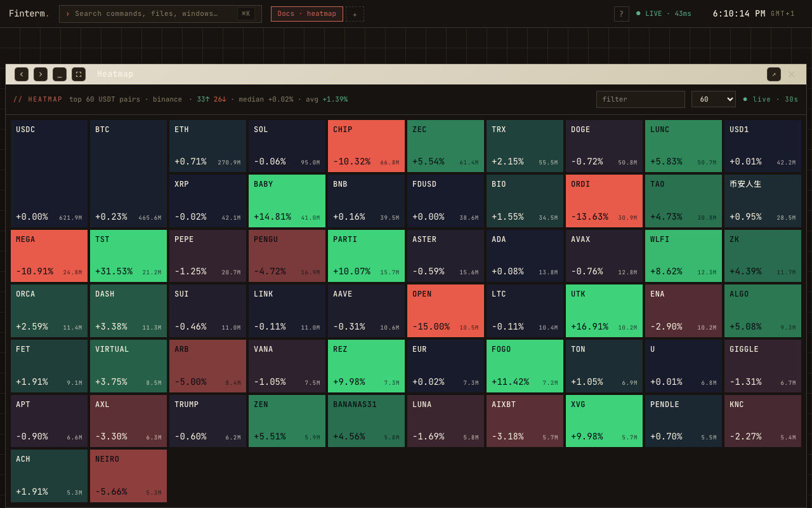
Task: Open the USDC tile
Action: tap(49, 173)
